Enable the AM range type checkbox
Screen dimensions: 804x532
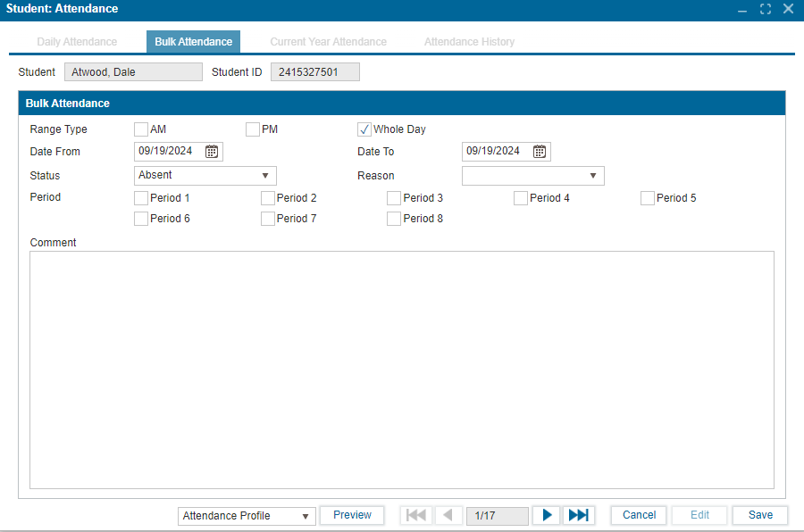pos(141,129)
